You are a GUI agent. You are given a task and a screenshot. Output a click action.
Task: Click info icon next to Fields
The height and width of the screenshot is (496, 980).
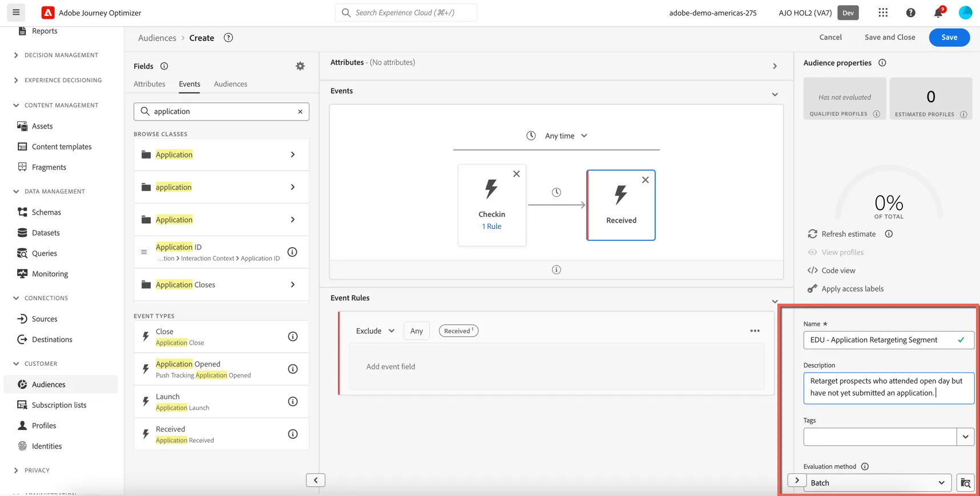coord(164,66)
